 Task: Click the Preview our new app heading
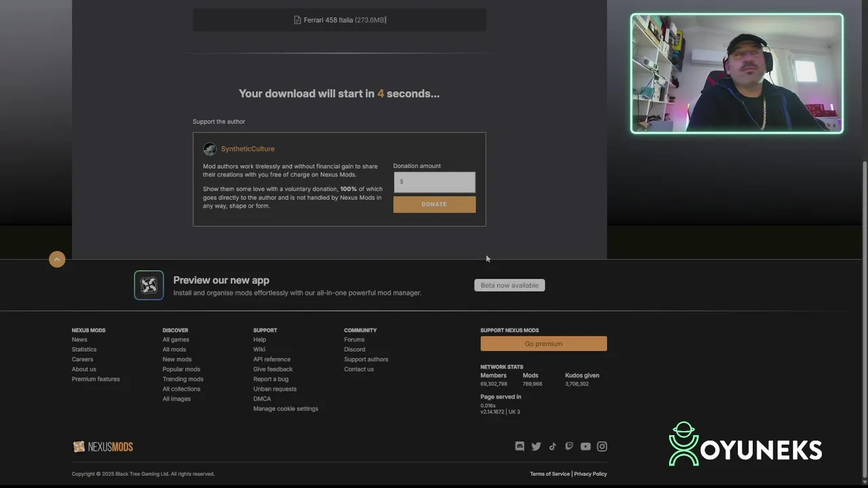221,280
